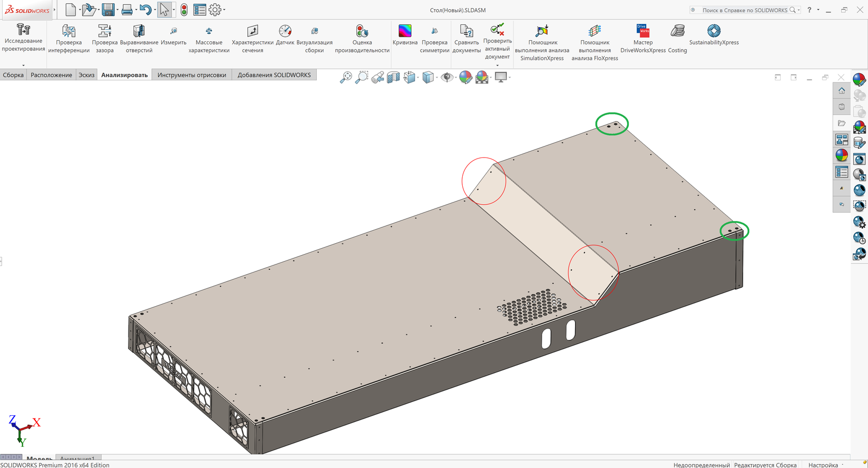Run Проверка зазора check

105,39
